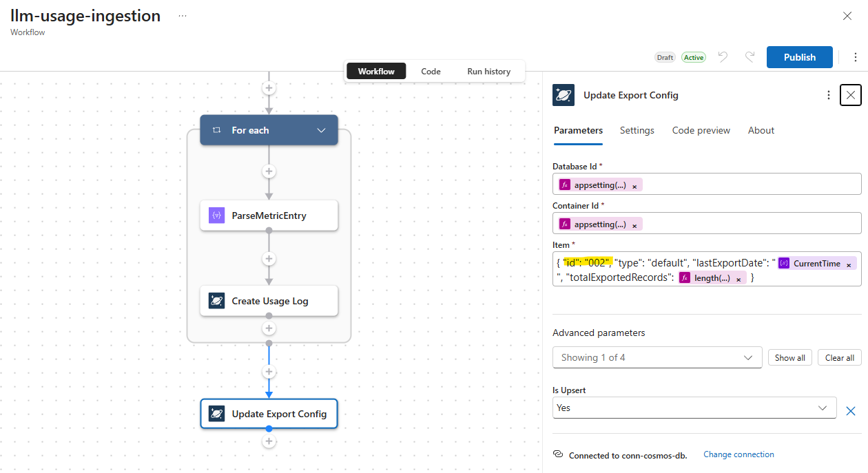Add a step after Create Usage Log
Viewport: 868px width, 473px height.
coord(269,328)
